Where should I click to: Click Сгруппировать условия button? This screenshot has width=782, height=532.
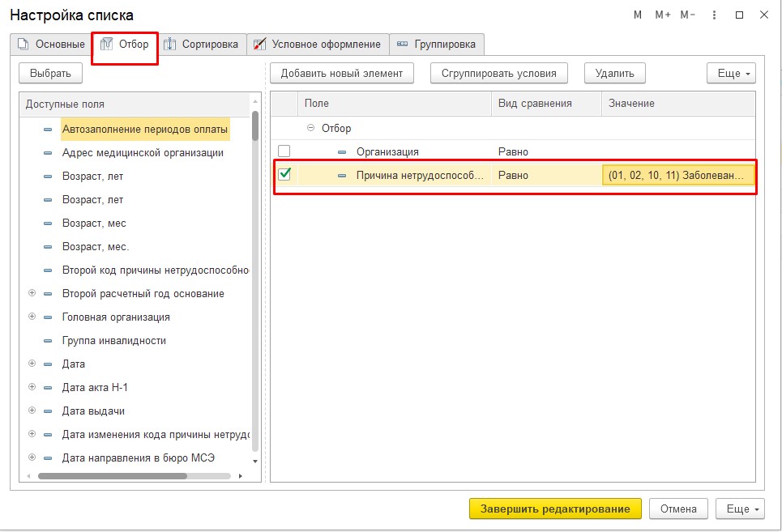click(498, 74)
